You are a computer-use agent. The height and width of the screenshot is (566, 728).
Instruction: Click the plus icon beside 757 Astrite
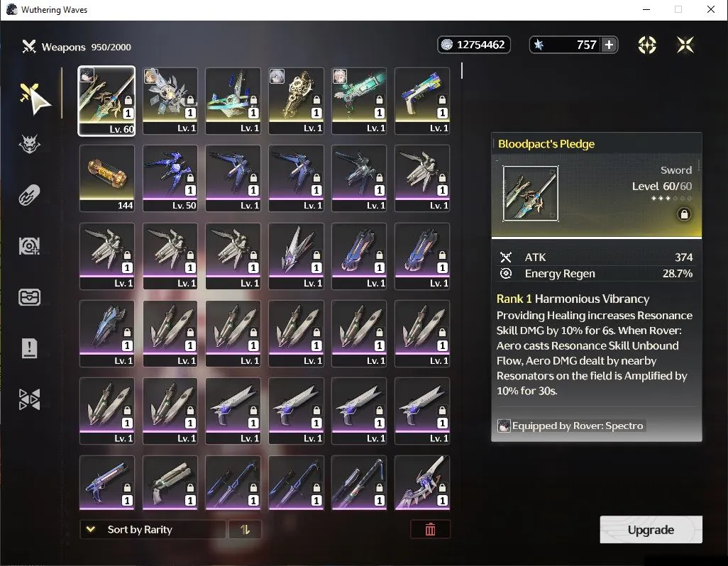click(x=609, y=45)
